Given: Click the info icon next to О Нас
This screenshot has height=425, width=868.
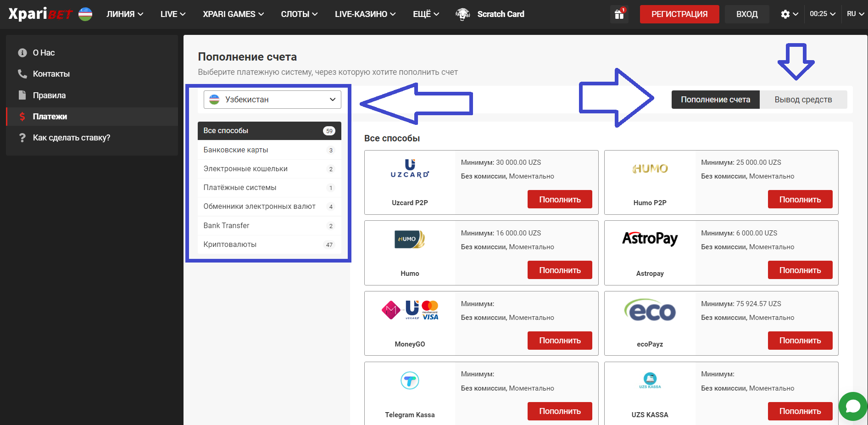Looking at the screenshot, I should 22,53.
